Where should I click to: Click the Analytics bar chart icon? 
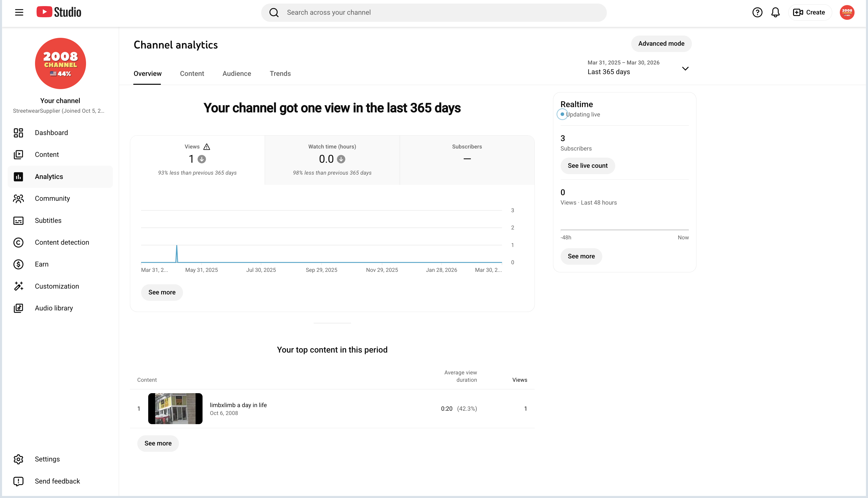click(x=19, y=176)
